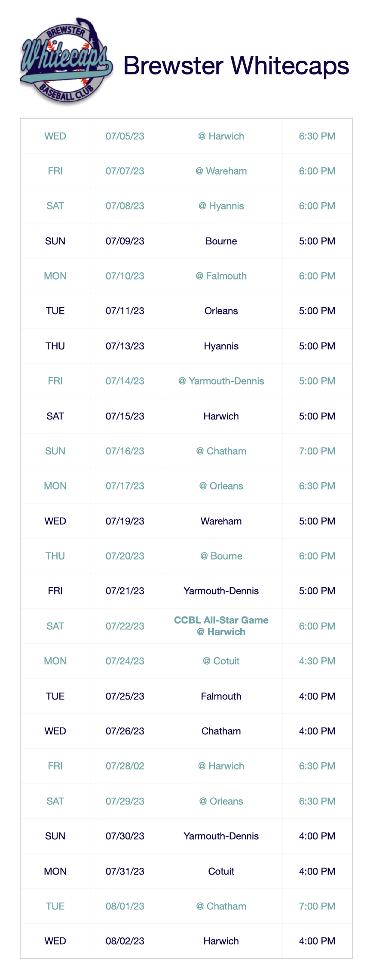The image size is (367, 980).
Task: Click the @ Wareham opponent on 07/07/23
Action: [x=221, y=171]
